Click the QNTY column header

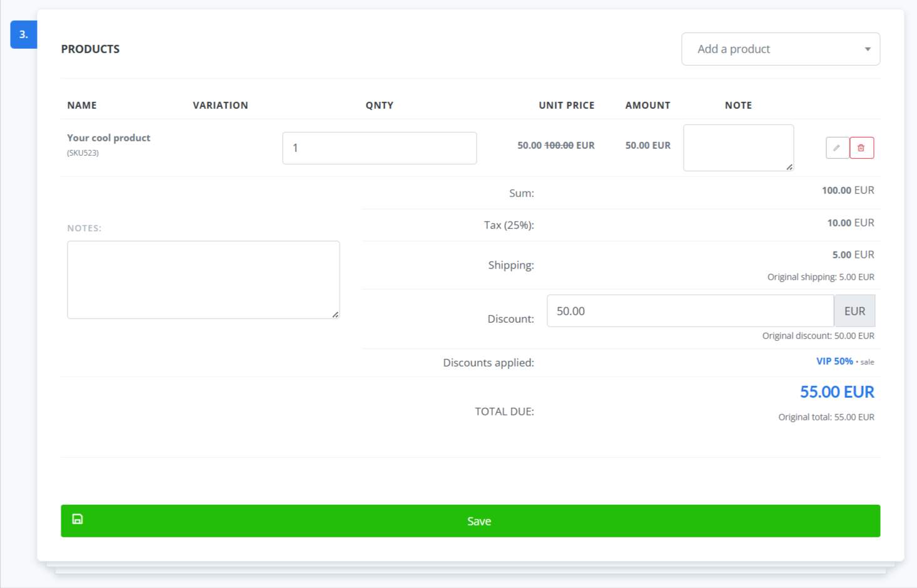point(380,105)
